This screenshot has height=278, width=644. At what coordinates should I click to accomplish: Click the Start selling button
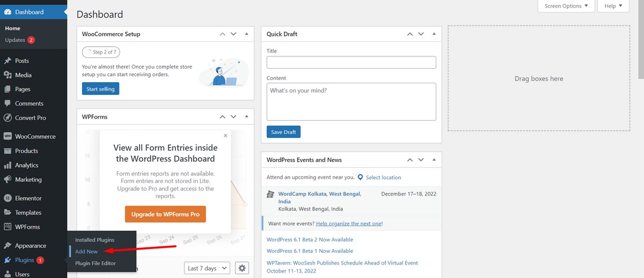point(100,89)
